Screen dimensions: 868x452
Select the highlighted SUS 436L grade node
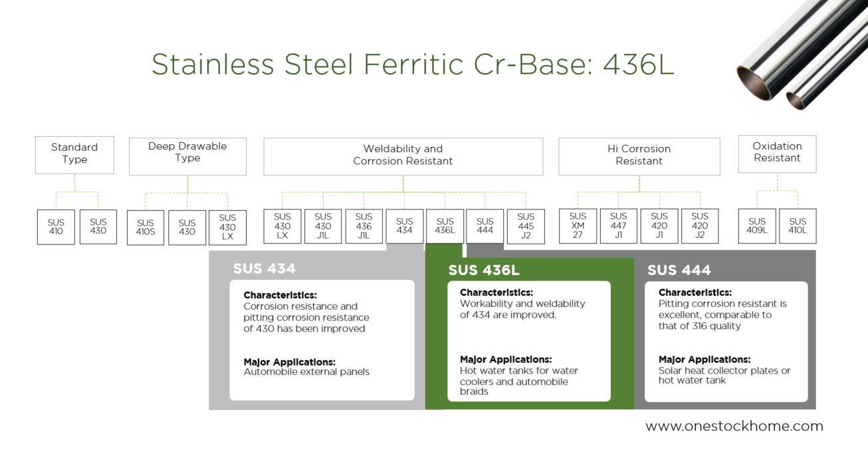coord(445,226)
